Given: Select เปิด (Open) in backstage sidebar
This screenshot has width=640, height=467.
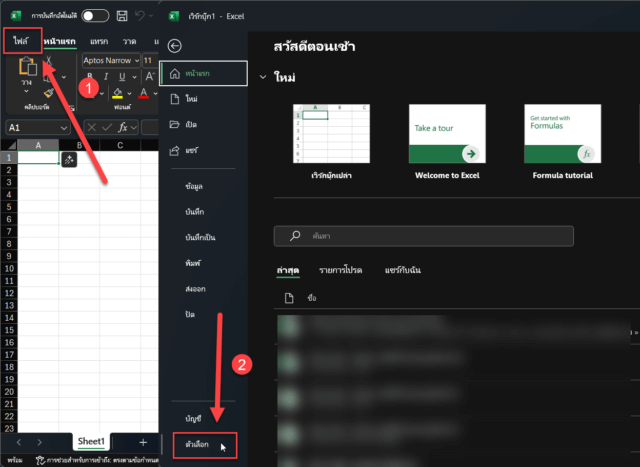Looking at the screenshot, I should click(203, 125).
